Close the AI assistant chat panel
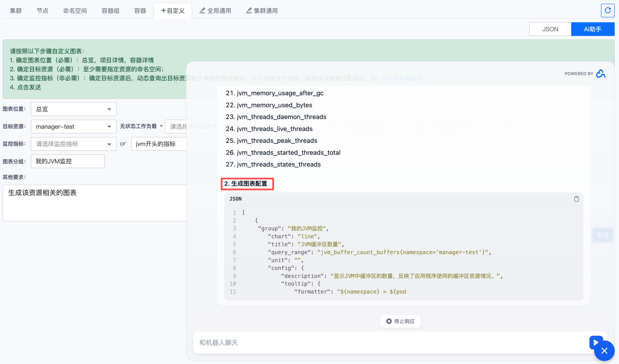 point(604,351)
